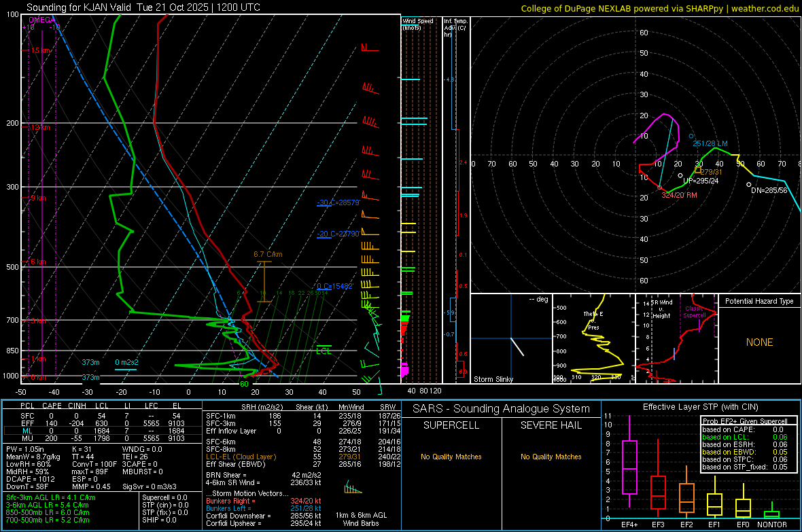Screen dimensions: 802x532
Task: Click the 'Wind Speed (knots)' panel header
Action: coord(418,24)
